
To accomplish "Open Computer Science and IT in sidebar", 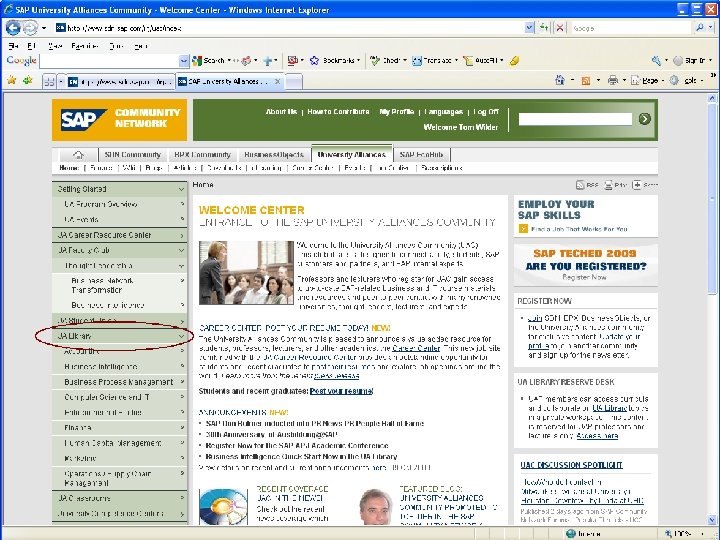I will (119, 397).
